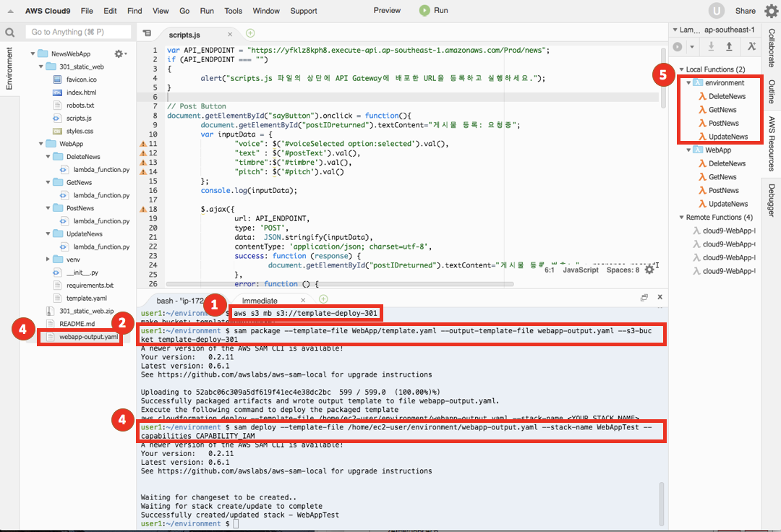This screenshot has height=532, width=781.
Task: Click the deploy upload arrow icon in Lambda panel
Action: [x=729, y=47]
